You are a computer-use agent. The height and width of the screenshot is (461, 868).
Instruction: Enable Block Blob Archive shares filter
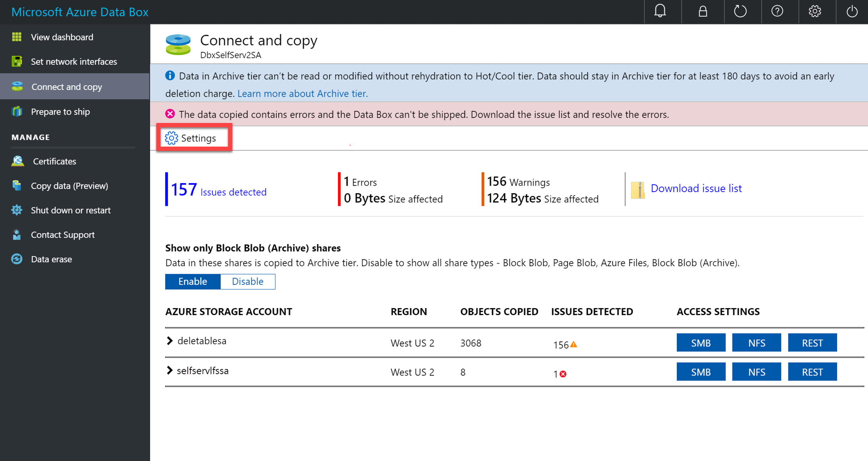pos(192,281)
